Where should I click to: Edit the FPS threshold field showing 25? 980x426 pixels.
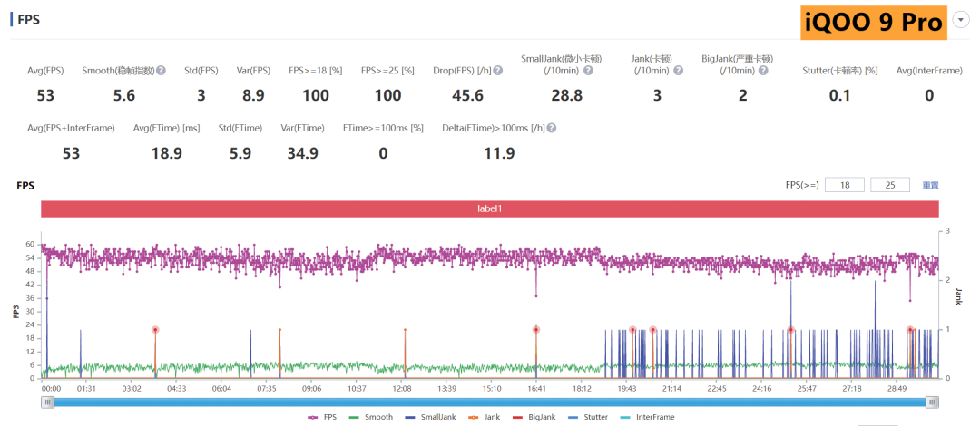(890, 185)
